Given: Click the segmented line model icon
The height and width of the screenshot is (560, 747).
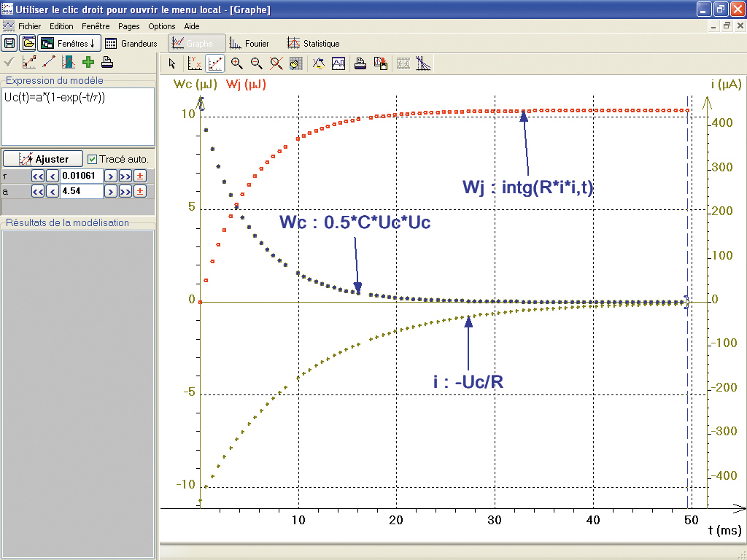Looking at the screenshot, I should [x=29, y=62].
